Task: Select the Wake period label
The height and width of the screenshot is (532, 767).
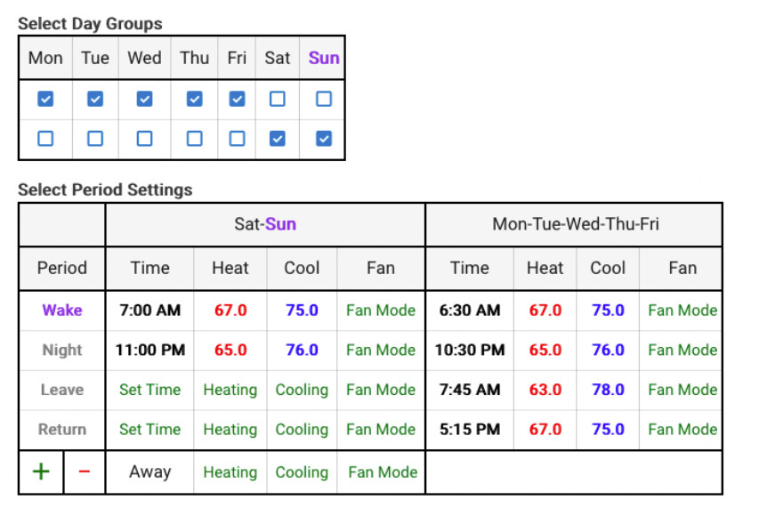Action: click(62, 310)
